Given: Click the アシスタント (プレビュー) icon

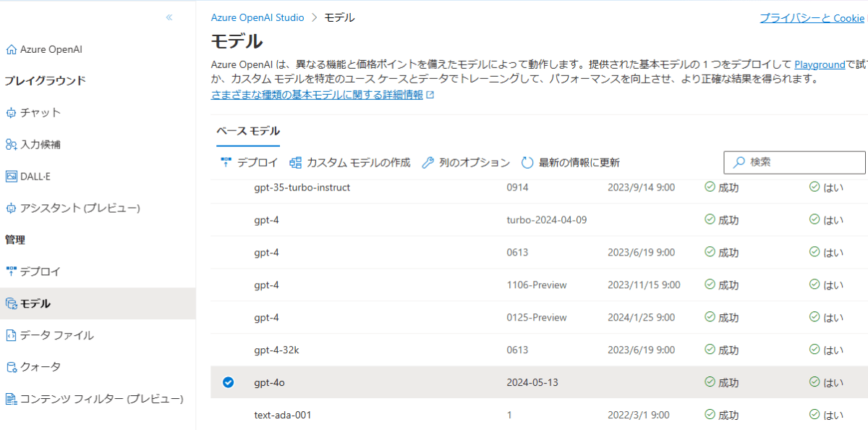Looking at the screenshot, I should tap(11, 208).
